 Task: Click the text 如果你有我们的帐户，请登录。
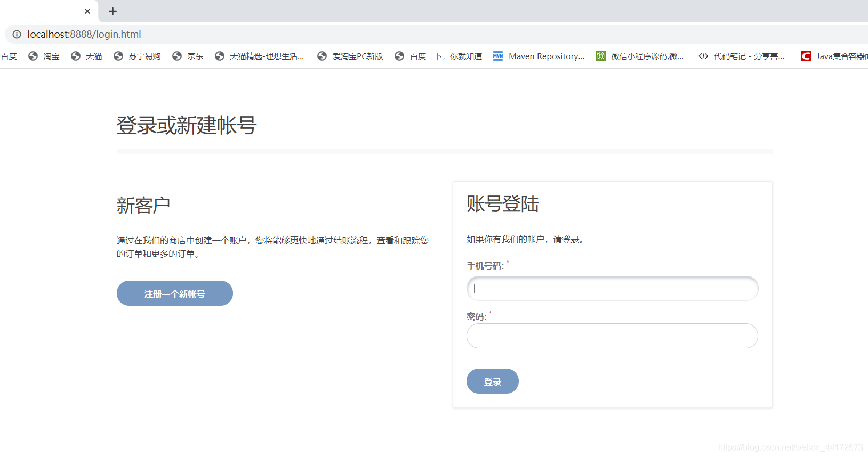(526, 240)
